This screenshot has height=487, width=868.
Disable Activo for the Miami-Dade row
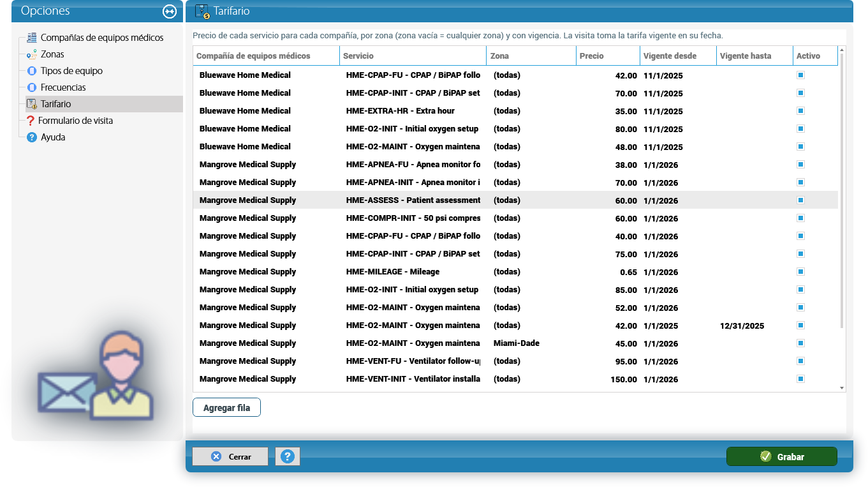pos(800,343)
